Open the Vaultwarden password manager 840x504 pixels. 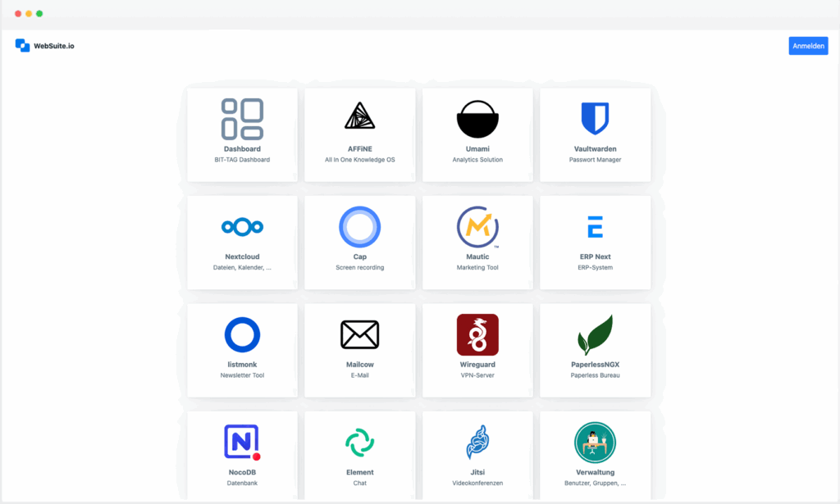tap(595, 134)
